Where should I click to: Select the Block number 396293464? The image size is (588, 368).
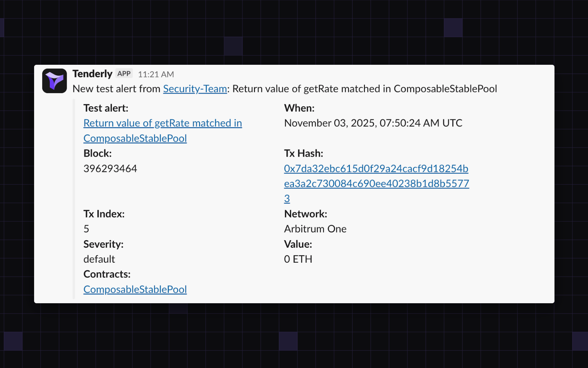110,168
